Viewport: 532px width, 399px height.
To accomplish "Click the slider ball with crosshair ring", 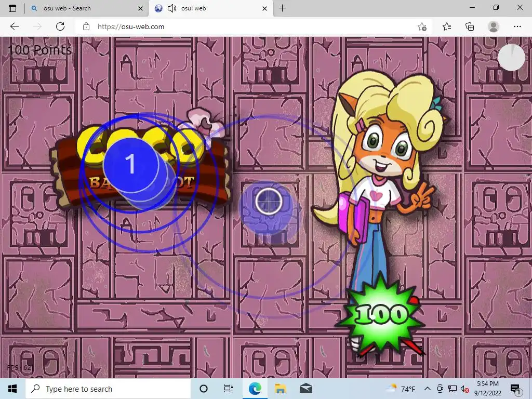I will click(269, 201).
